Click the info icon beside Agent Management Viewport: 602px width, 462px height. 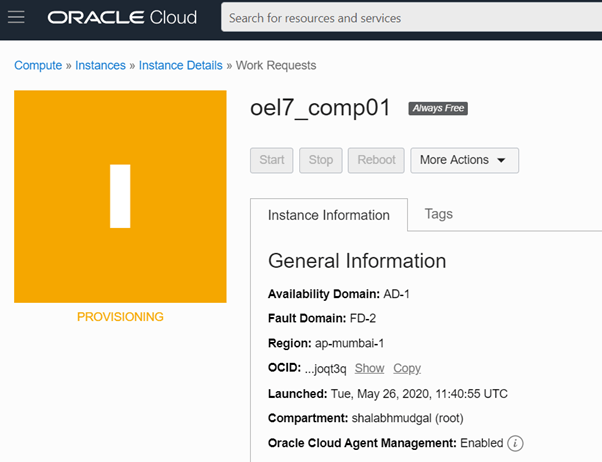[x=516, y=443]
